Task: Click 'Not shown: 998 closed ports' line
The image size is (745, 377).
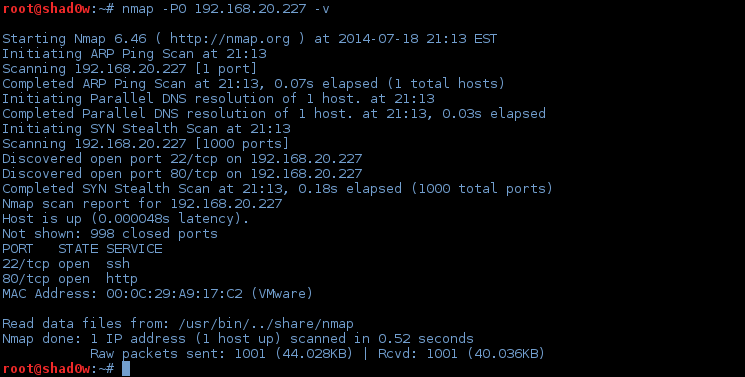Action: point(110,233)
